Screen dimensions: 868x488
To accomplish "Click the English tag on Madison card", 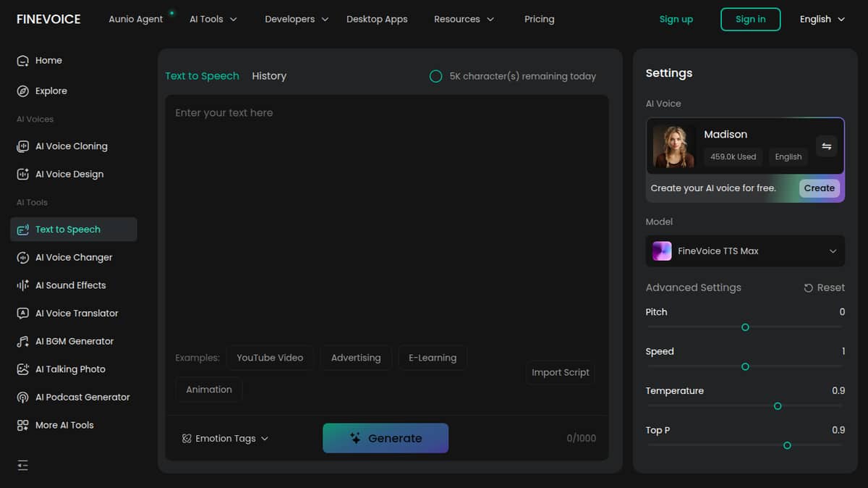I will (x=788, y=157).
